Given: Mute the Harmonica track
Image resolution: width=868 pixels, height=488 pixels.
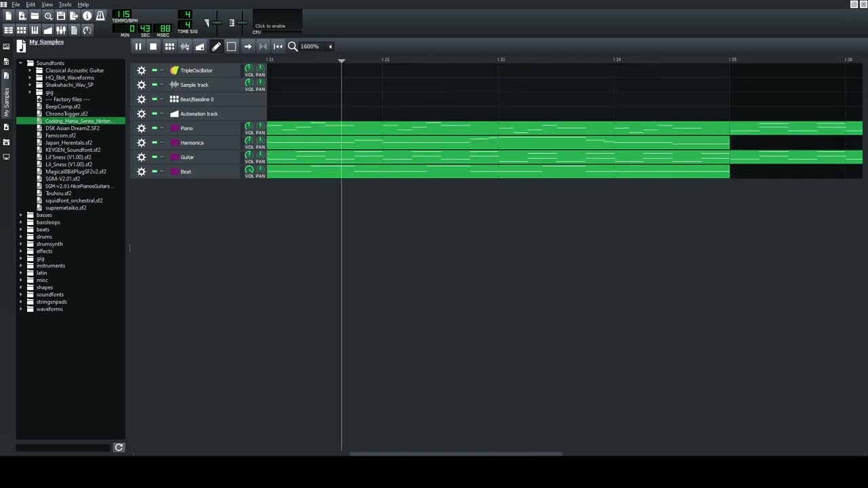Looking at the screenshot, I should pos(155,142).
